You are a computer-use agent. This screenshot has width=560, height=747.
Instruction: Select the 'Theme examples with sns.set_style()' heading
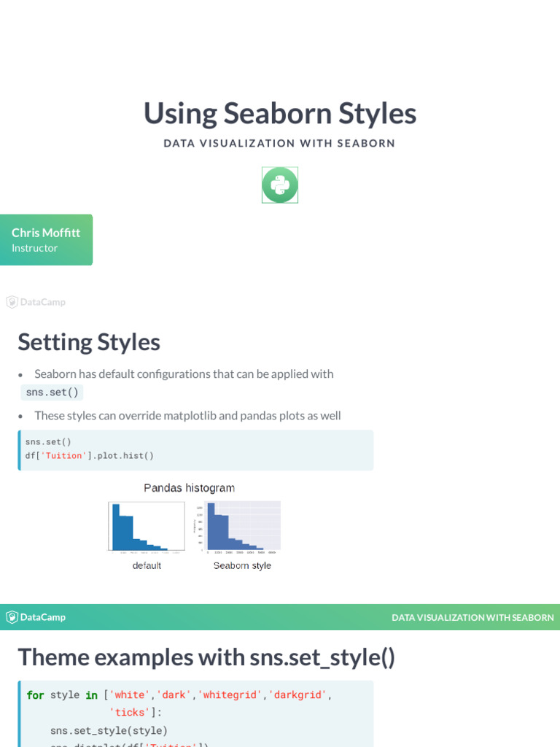point(206,657)
